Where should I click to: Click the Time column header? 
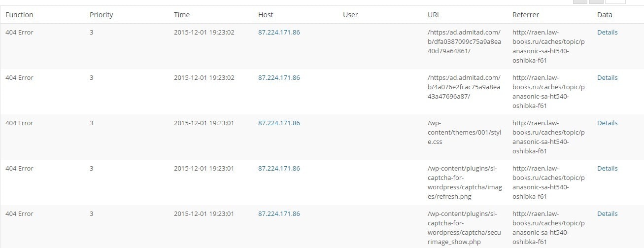click(182, 15)
